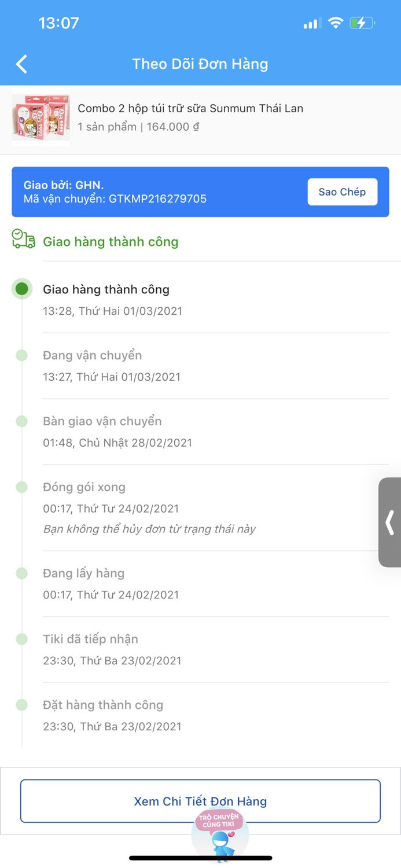Tap the green Giao hàng thành công status dot

[x=21, y=288]
